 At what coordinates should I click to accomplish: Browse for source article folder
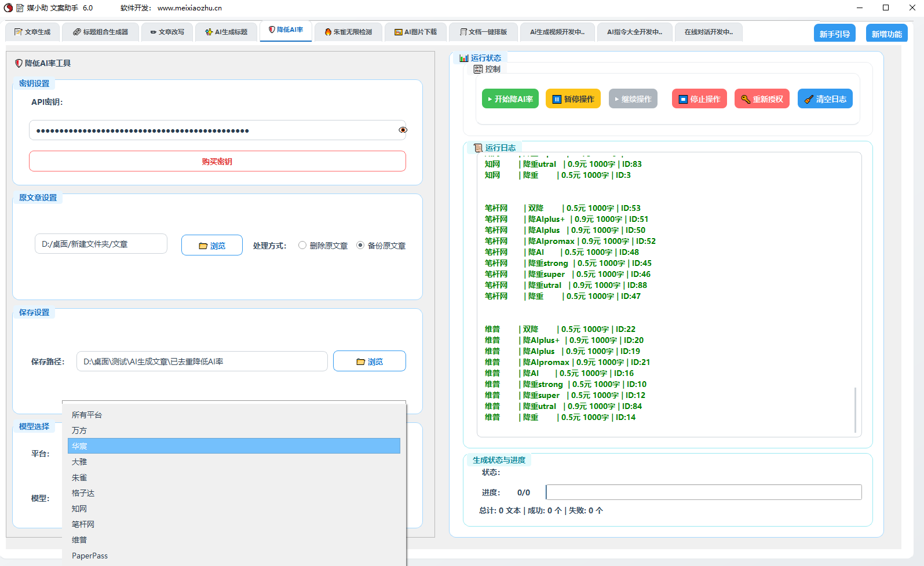[211, 246]
